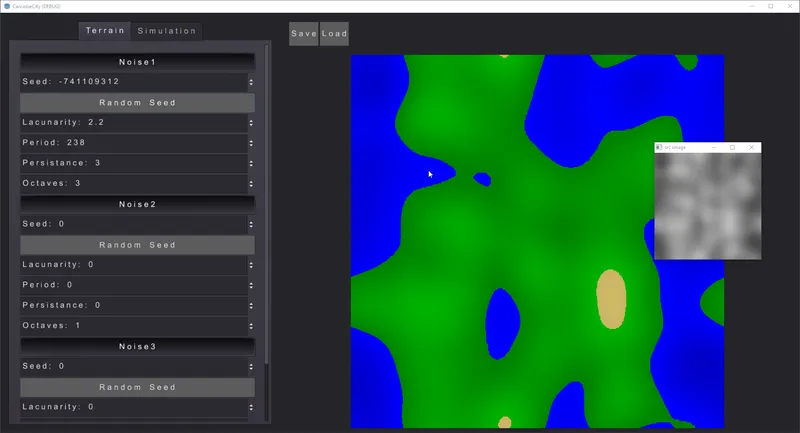800x433 pixels.
Task: Select the Noise2 Period field
Action: (x=134, y=285)
